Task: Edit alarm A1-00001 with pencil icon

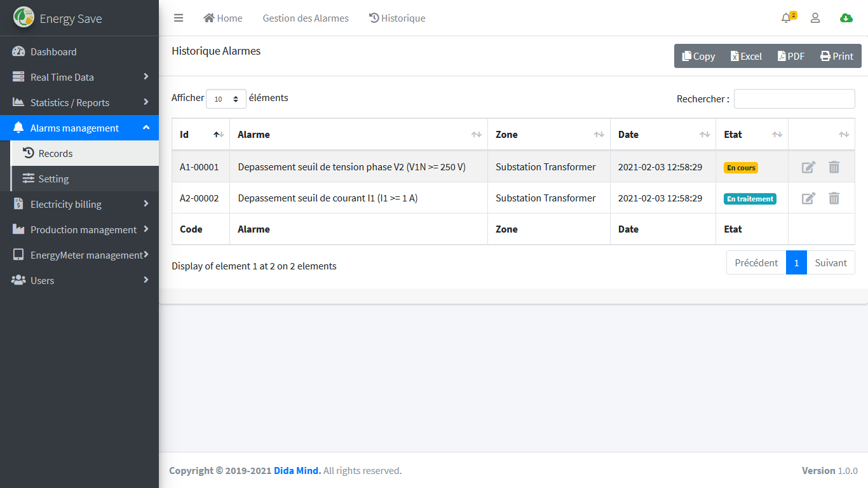Action: pos(808,167)
